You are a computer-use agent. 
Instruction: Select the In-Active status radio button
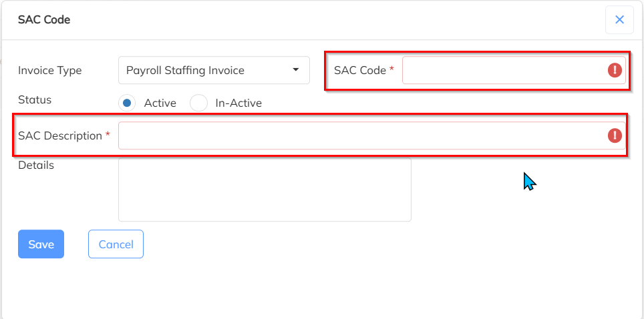click(x=199, y=103)
